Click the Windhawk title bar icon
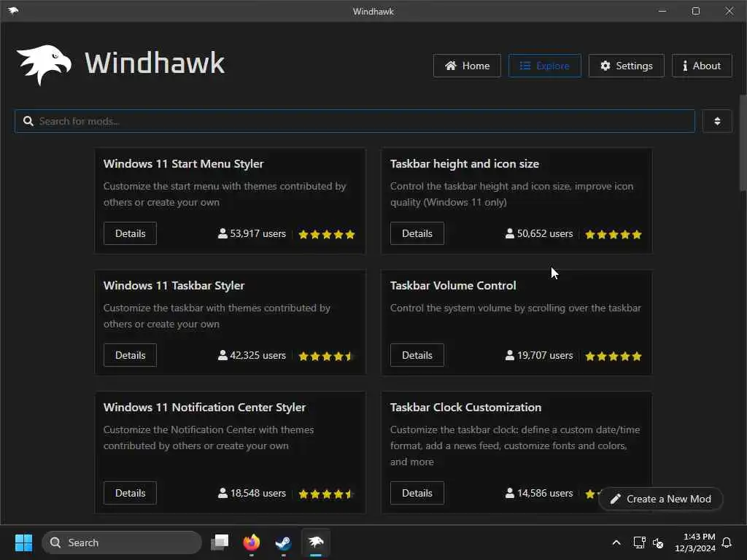 click(13, 11)
